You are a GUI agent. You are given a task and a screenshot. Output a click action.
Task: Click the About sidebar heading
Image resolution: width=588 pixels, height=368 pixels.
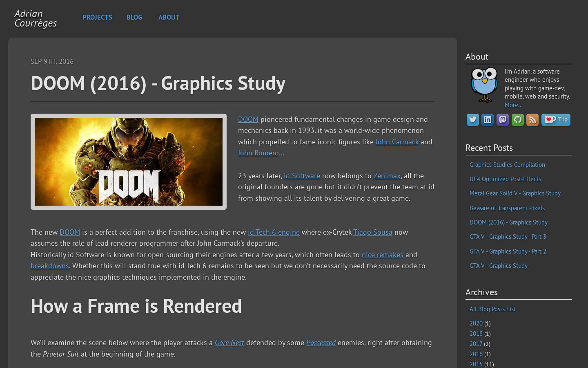[x=477, y=56]
